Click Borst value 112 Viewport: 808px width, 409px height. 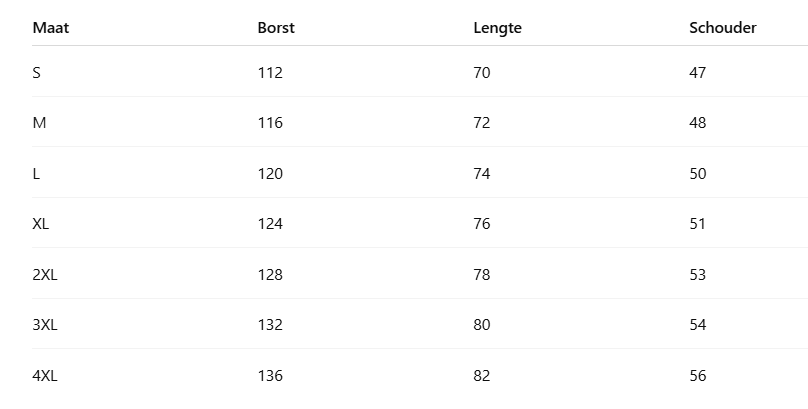pyautogui.click(x=270, y=72)
